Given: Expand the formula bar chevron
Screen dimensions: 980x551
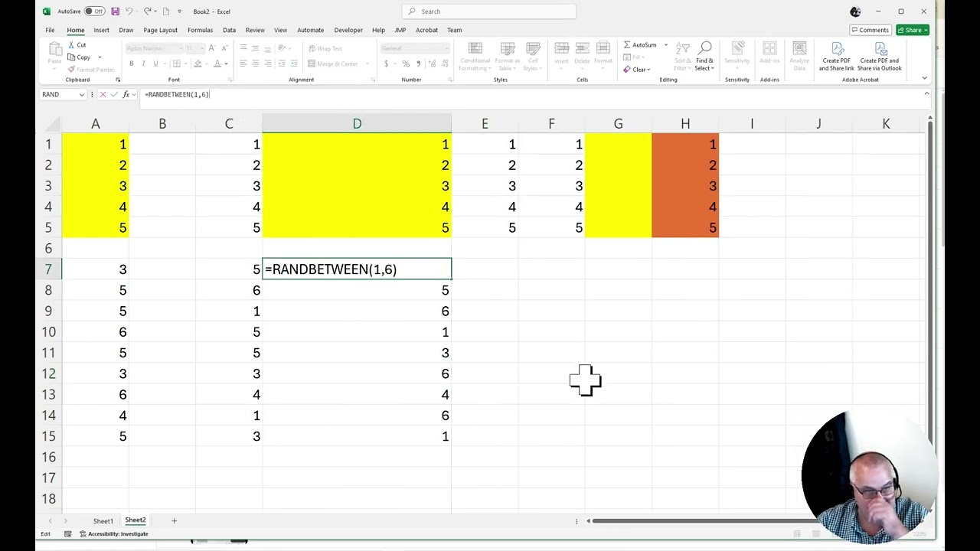Looking at the screenshot, I should [x=926, y=94].
